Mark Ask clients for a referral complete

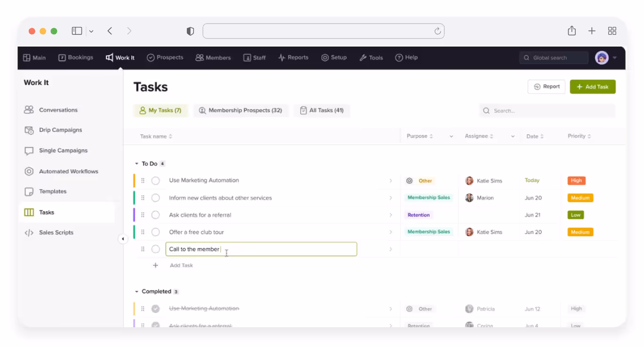pyautogui.click(x=156, y=215)
